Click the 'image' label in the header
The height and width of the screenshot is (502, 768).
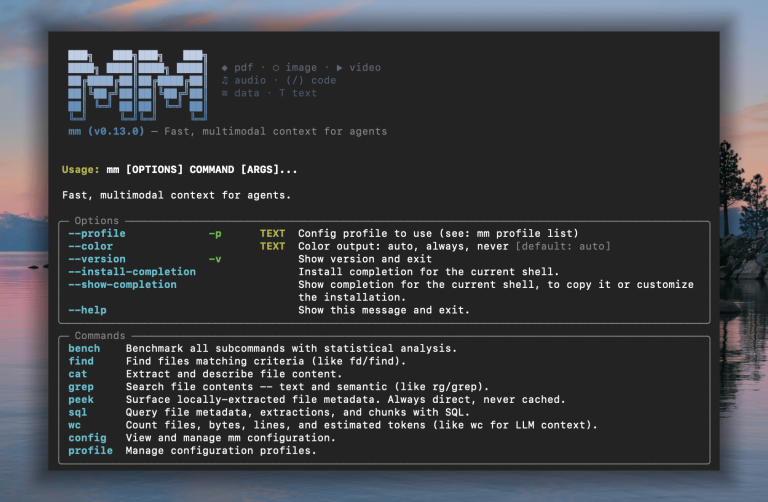click(x=301, y=68)
